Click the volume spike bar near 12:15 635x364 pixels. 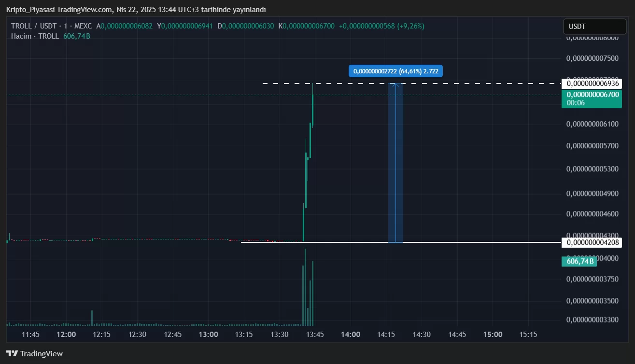(x=92, y=318)
